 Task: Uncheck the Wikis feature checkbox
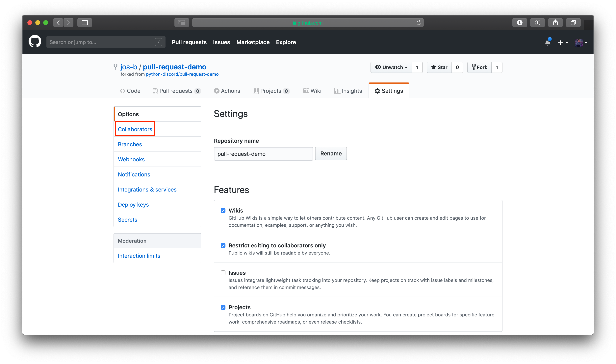pyautogui.click(x=223, y=211)
